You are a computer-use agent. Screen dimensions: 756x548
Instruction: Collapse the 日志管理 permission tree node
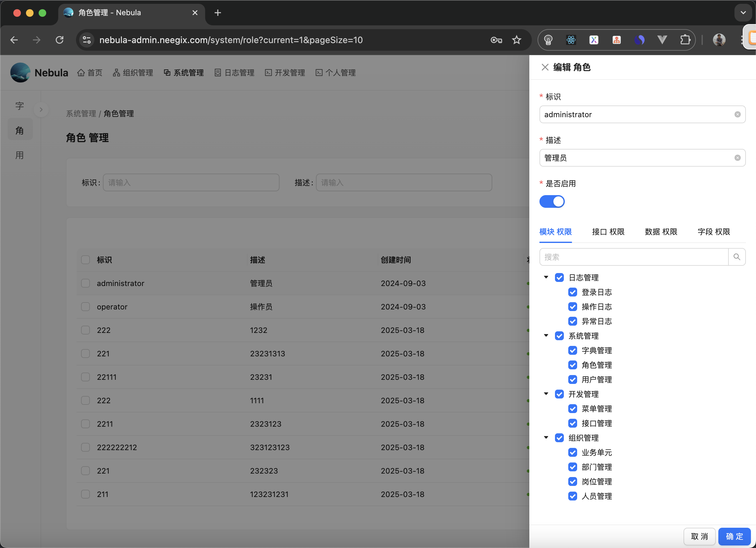546,277
